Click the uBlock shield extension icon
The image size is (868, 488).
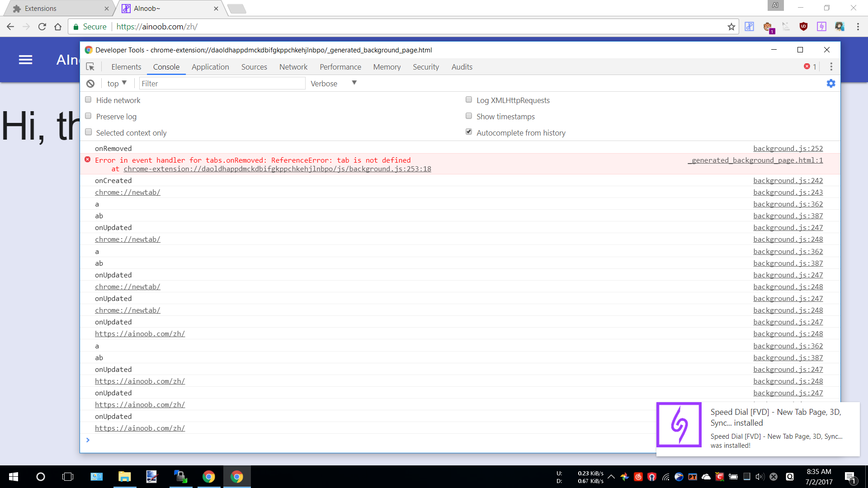click(x=803, y=27)
